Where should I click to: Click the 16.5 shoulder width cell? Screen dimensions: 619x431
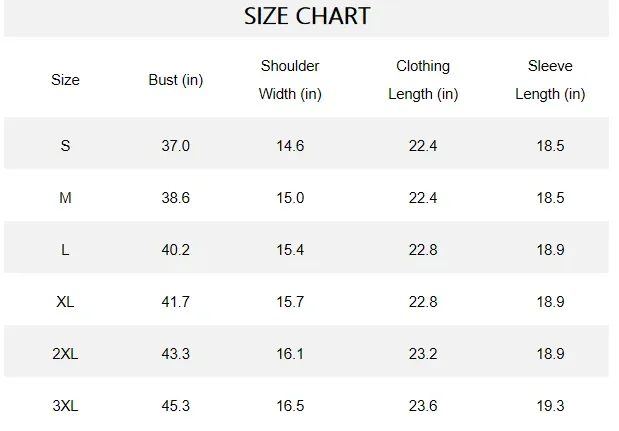click(x=290, y=406)
